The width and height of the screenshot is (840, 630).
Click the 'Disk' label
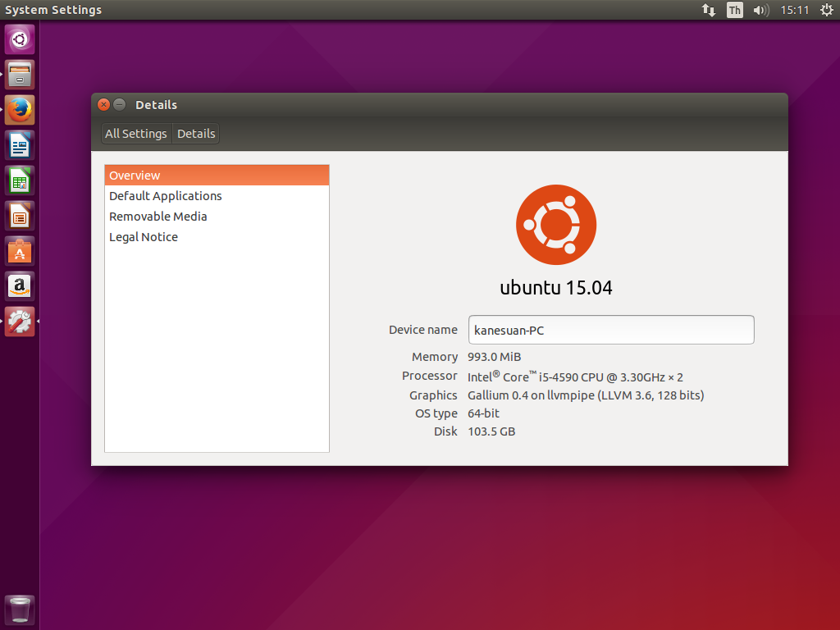point(445,431)
